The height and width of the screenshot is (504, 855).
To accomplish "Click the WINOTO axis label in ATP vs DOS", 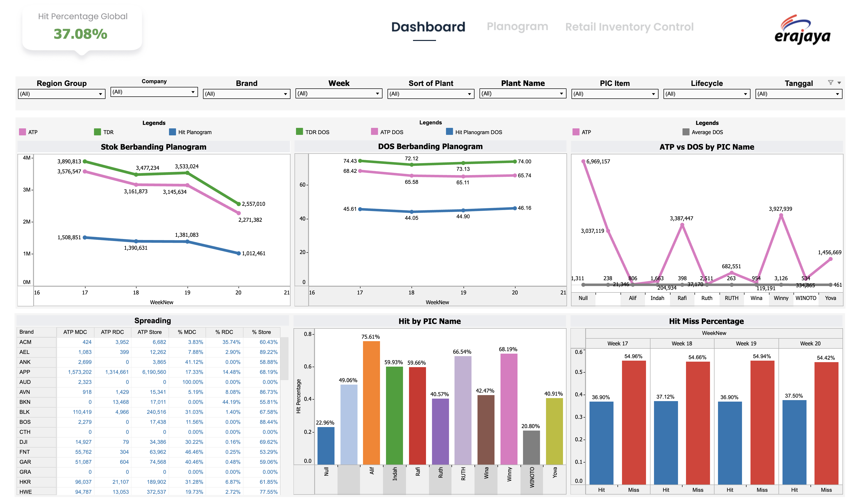I will pos(806,298).
